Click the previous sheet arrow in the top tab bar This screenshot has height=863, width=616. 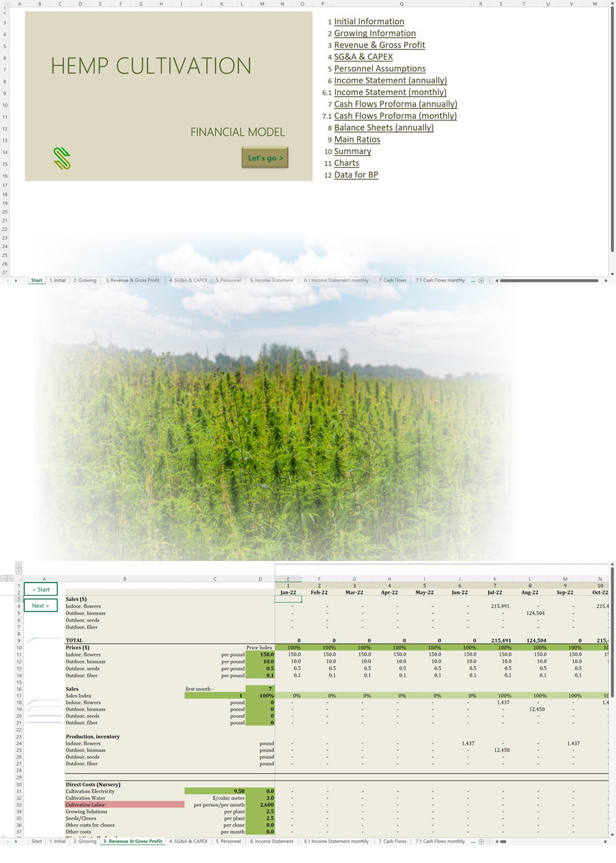tap(7, 280)
